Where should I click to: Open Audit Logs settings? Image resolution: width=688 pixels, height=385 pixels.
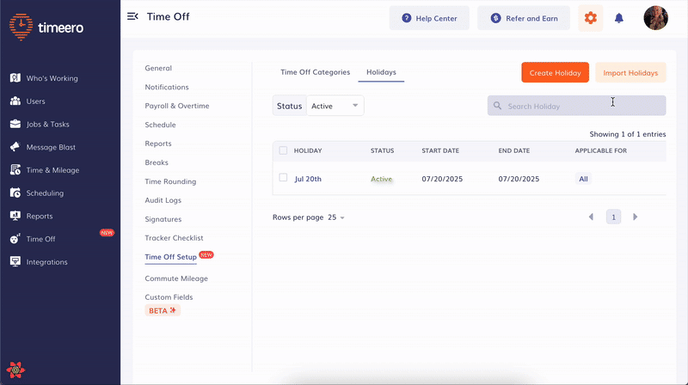click(163, 200)
